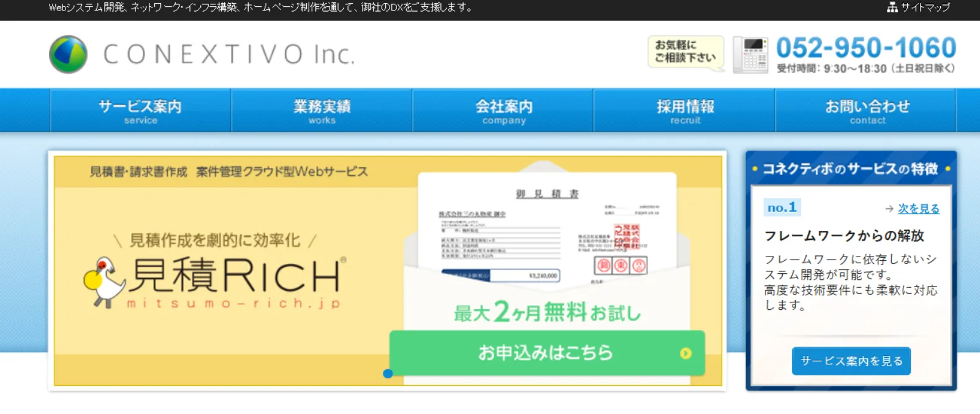The height and width of the screenshot is (414, 980).
Task: Click the サイトマップ text link
Action: tap(925, 7)
